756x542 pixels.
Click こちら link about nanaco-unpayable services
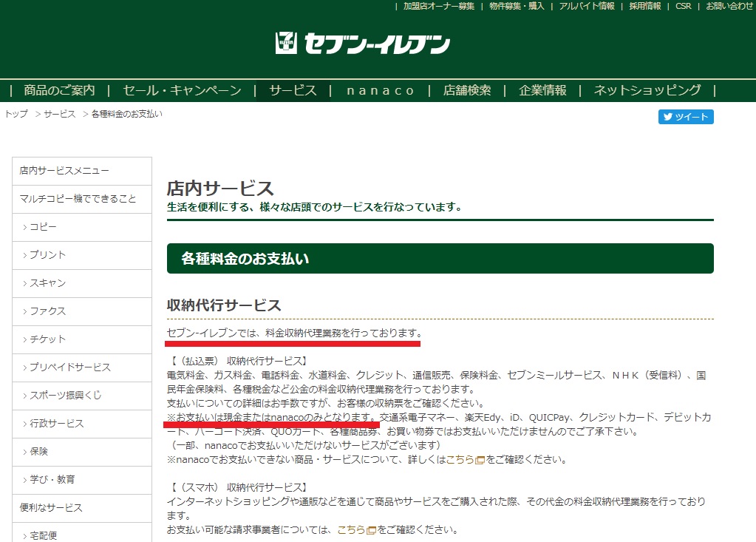460,459
